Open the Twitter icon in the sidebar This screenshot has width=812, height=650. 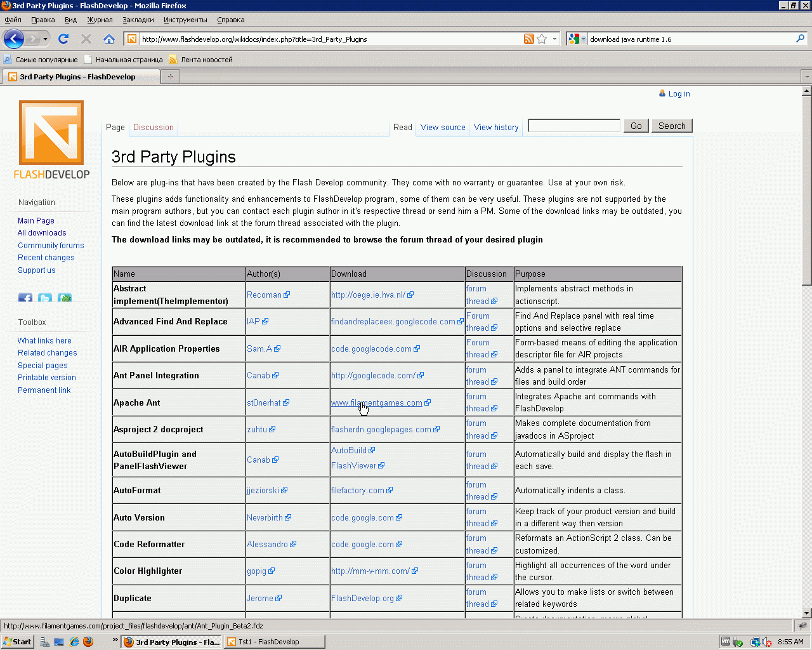pyautogui.click(x=45, y=298)
